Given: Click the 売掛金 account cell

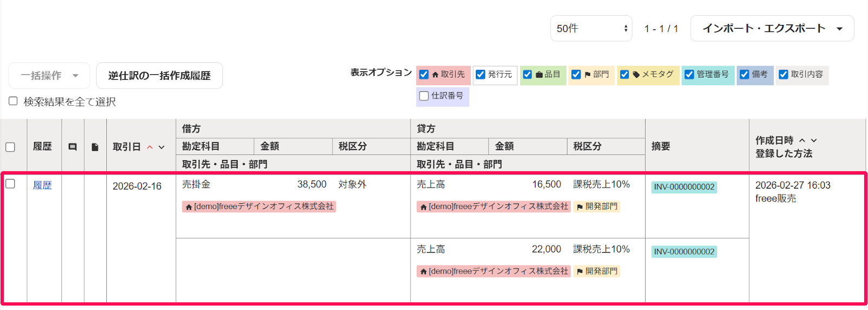Looking at the screenshot, I should (x=196, y=184).
